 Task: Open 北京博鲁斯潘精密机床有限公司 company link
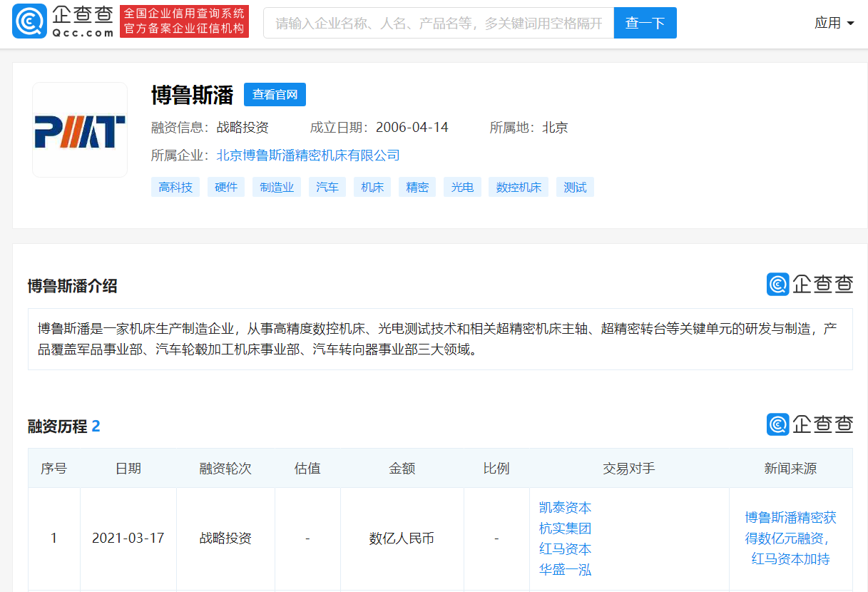point(308,155)
